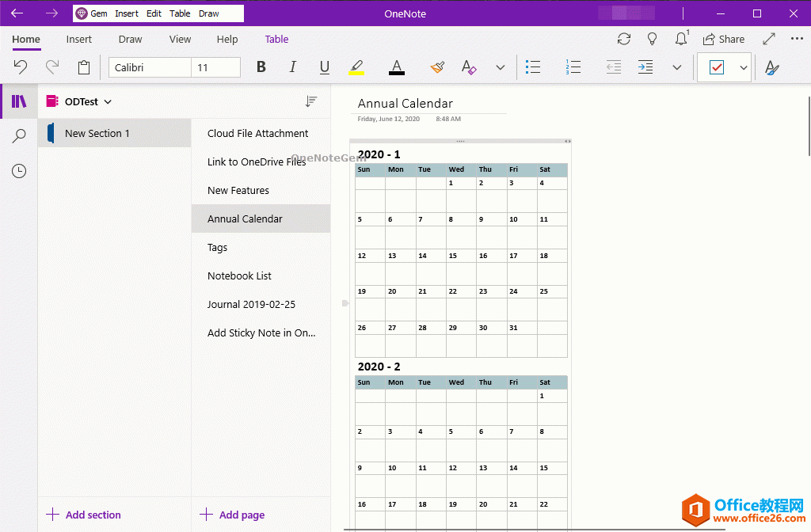Open search from the left sidebar
This screenshot has width=811, height=532.
[x=17, y=136]
